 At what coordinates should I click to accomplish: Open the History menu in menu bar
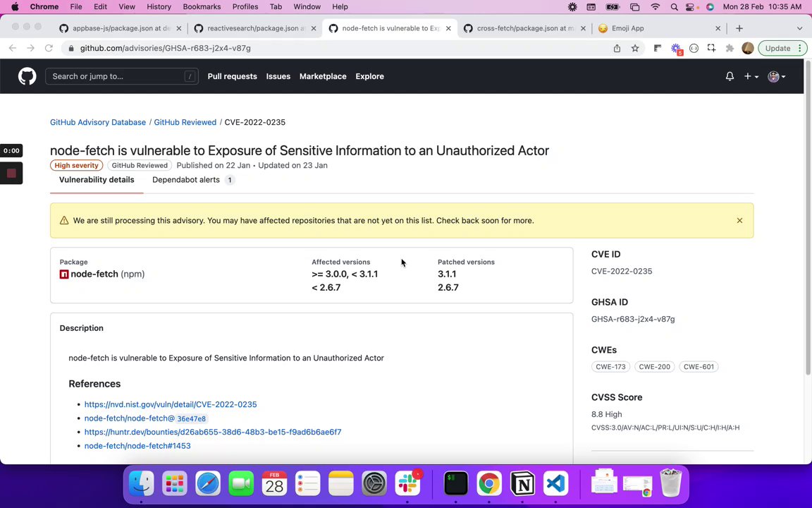[x=159, y=7]
